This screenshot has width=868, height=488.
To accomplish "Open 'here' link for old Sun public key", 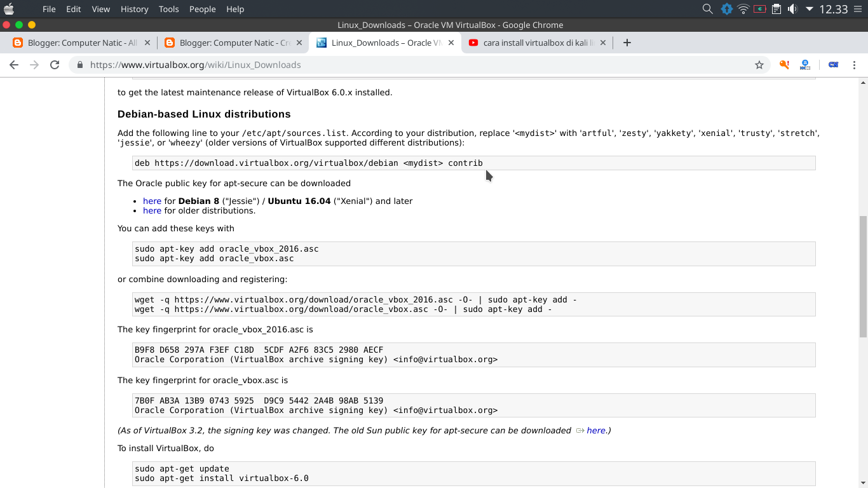I will tap(596, 430).
